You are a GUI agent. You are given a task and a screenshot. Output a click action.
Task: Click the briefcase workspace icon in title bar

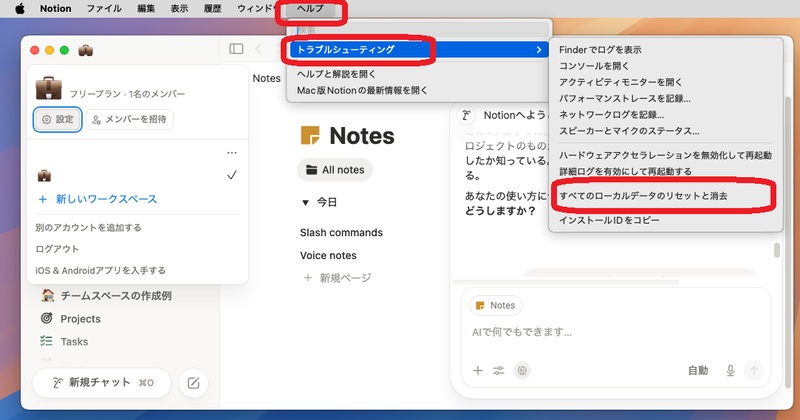pyautogui.click(x=85, y=50)
